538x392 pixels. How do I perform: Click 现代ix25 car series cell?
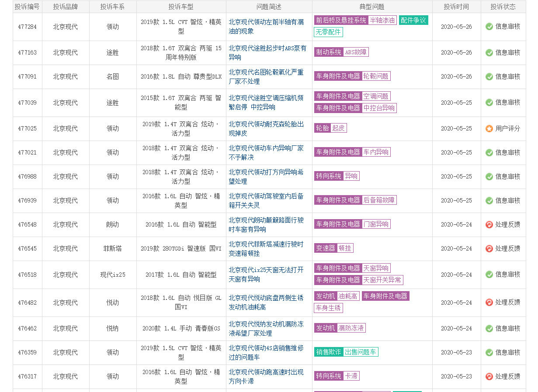(113, 275)
